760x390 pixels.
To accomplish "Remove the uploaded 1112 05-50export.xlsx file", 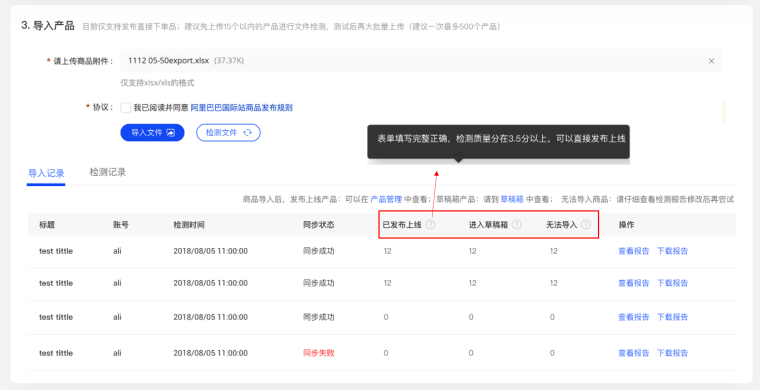I will point(711,61).
